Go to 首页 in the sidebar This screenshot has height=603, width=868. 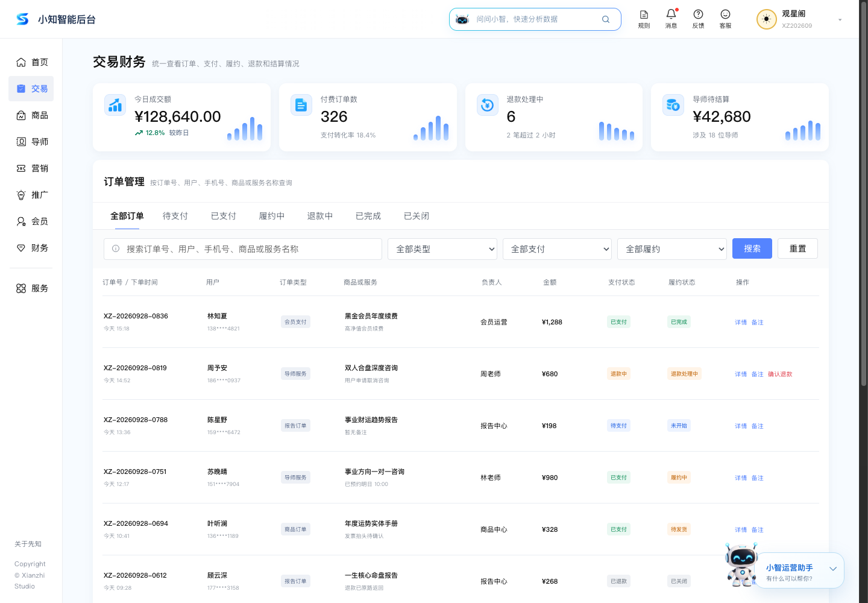[31, 62]
